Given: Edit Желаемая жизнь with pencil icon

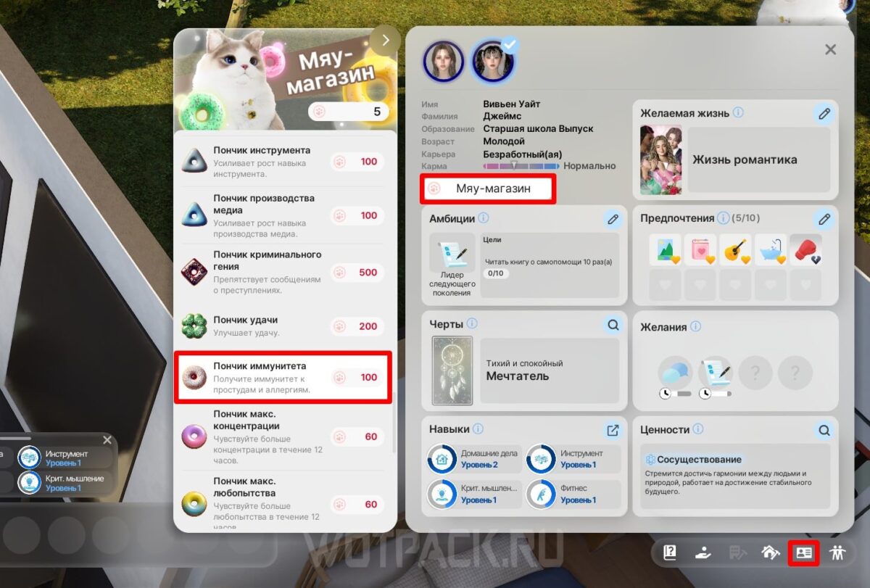Looking at the screenshot, I should (x=824, y=114).
